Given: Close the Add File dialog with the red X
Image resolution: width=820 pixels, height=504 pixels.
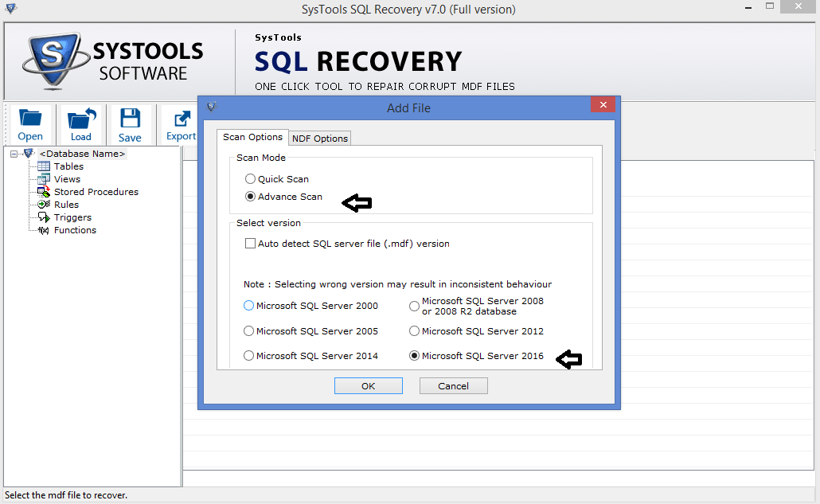Looking at the screenshot, I should 603,104.
